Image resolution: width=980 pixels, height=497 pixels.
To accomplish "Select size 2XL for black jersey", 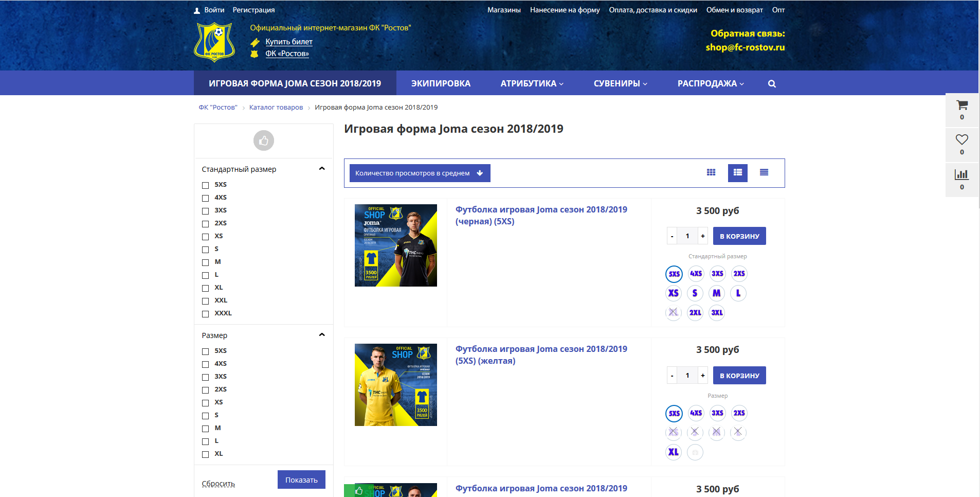I will 695,313.
